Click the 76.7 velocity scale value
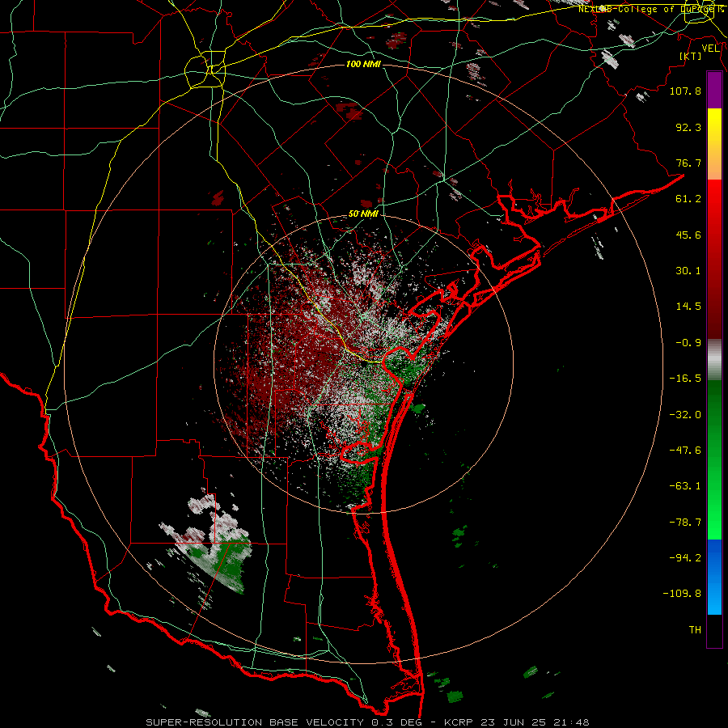 pos(688,163)
